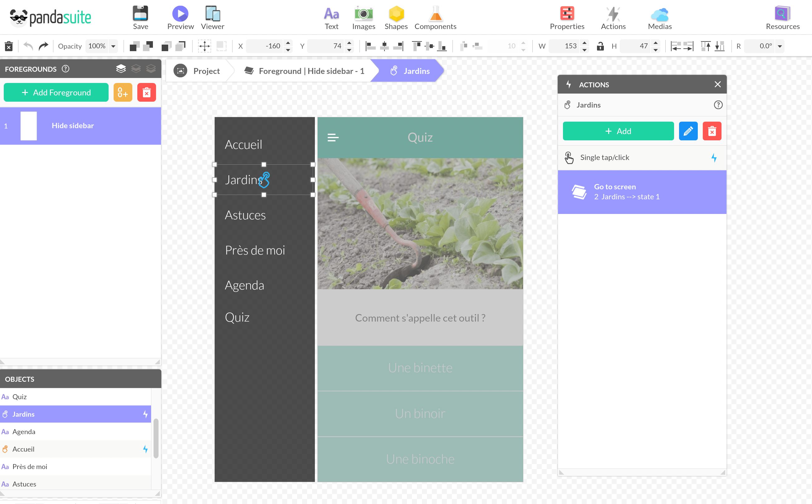Viewport: 812px width, 504px height.
Task: Toggle the width-height ratio lock
Action: (600, 46)
